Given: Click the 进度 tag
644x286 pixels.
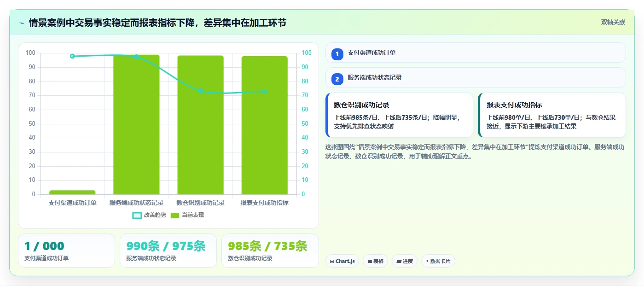Looking at the screenshot, I should tap(405, 261).
